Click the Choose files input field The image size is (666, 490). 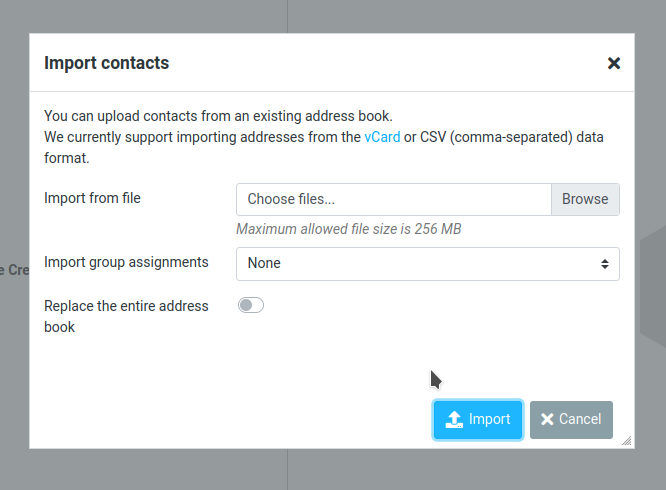[394, 199]
